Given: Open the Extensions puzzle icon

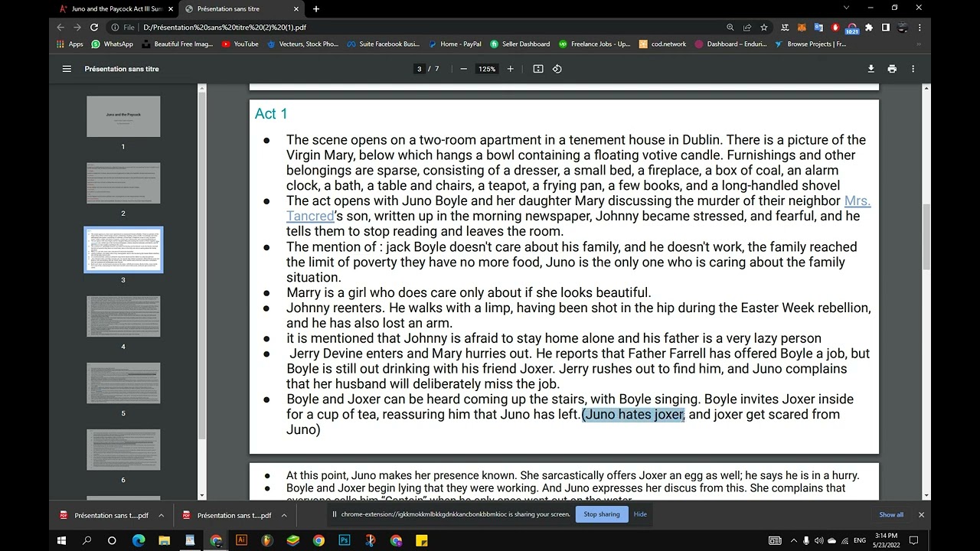Looking at the screenshot, I should [x=869, y=27].
